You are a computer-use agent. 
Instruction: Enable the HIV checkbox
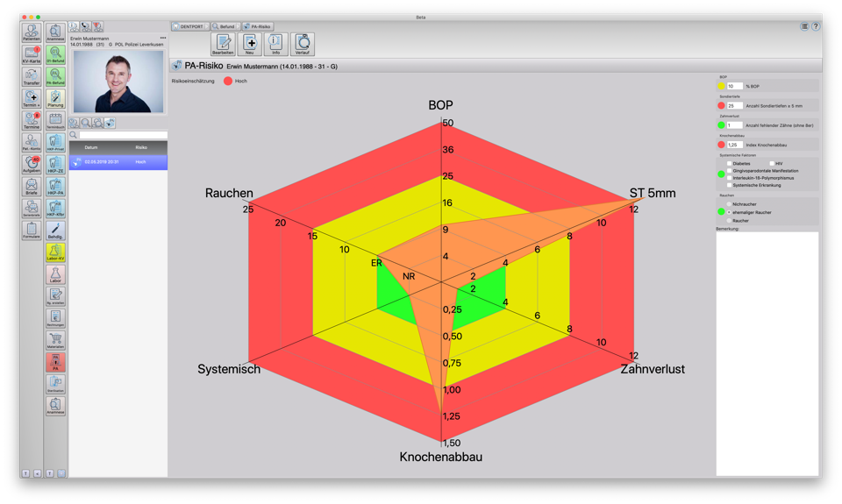(772, 163)
